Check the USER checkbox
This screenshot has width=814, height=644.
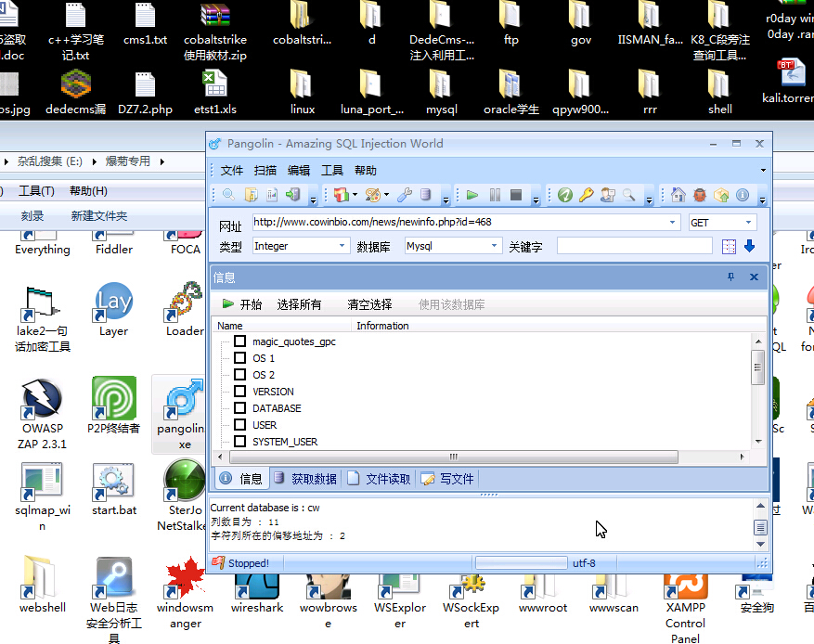[x=239, y=424]
